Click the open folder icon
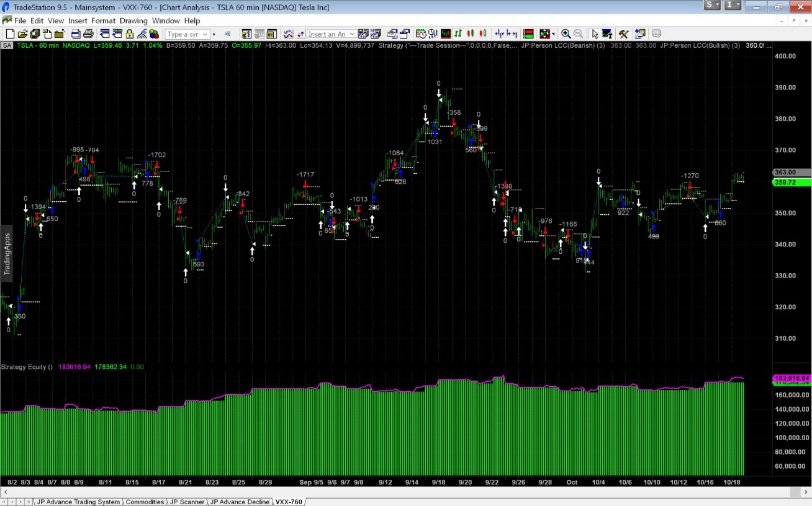Image resolution: width=812 pixels, height=506 pixels. click(22, 34)
